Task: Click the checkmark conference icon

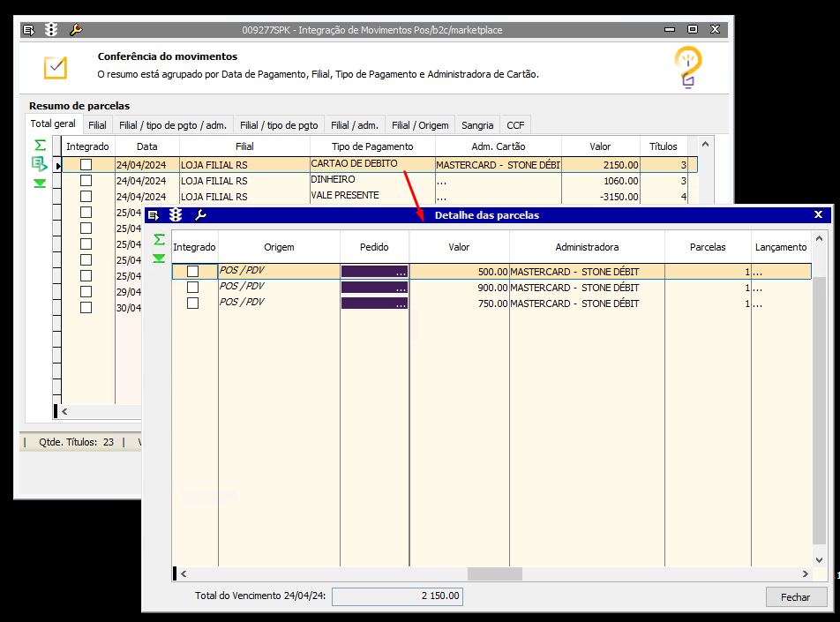Action: click(56, 68)
